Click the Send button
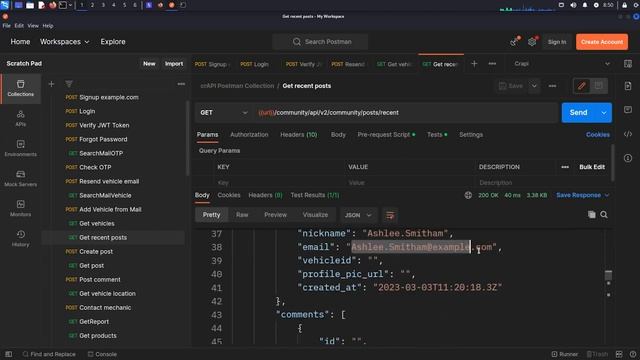Screen dimensions: 640x360 [579, 113]
